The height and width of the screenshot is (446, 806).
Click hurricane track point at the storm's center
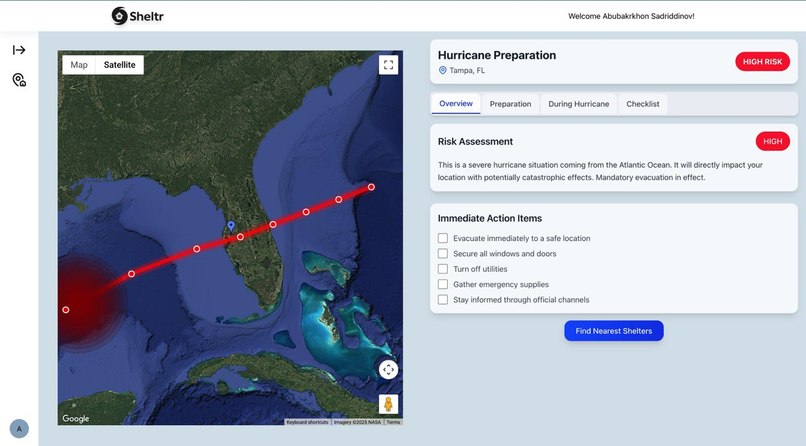tap(66, 310)
